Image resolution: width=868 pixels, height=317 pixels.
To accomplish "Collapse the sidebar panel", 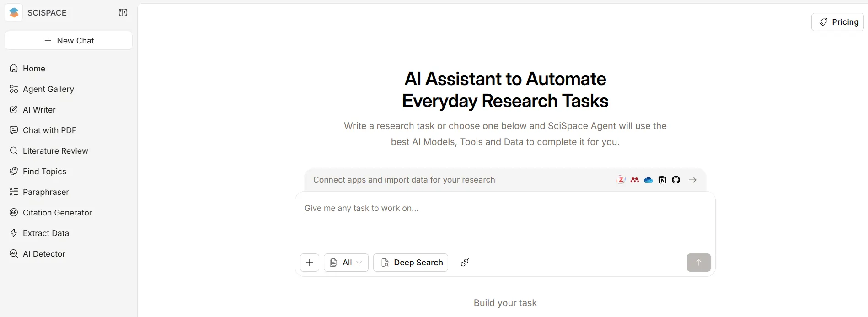I will (123, 13).
